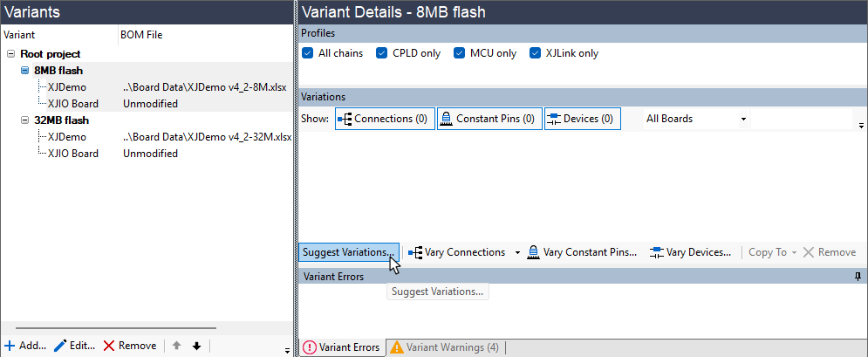Viewport: 868px width, 357px height.
Task: Switch to Variant Warnings tab
Action: [x=445, y=347]
